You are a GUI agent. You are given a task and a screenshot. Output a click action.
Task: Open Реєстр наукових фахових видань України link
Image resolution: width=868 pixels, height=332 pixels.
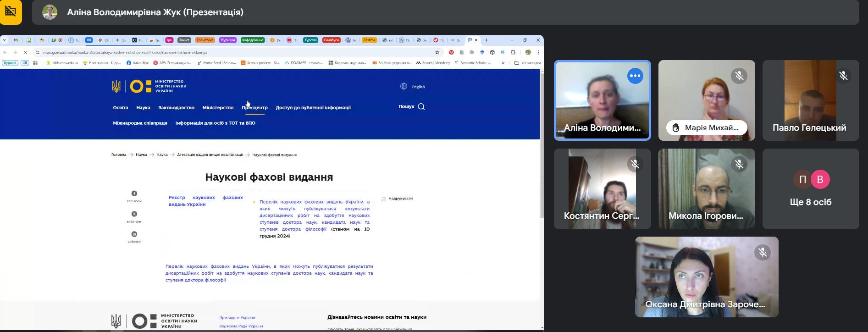[205, 201]
